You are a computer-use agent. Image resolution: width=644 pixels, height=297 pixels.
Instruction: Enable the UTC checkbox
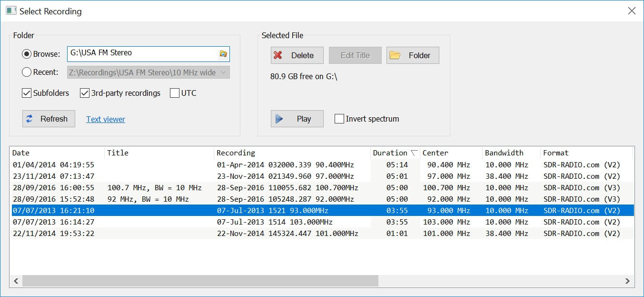[175, 92]
